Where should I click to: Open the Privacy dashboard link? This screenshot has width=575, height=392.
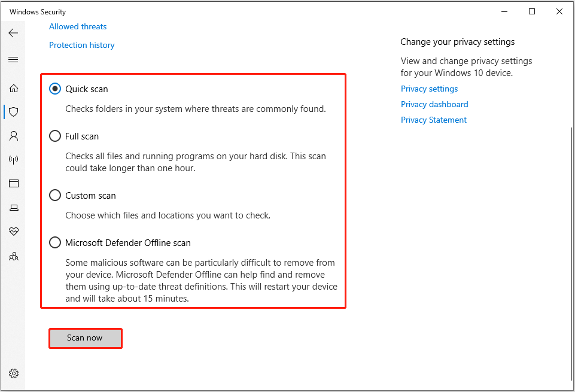pos(434,104)
